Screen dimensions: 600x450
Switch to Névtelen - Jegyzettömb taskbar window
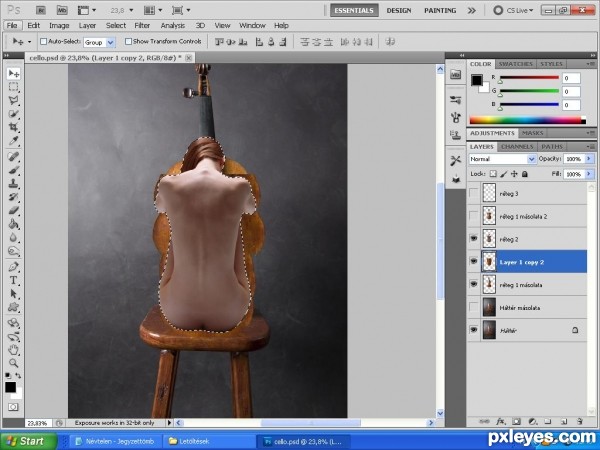tap(116, 441)
